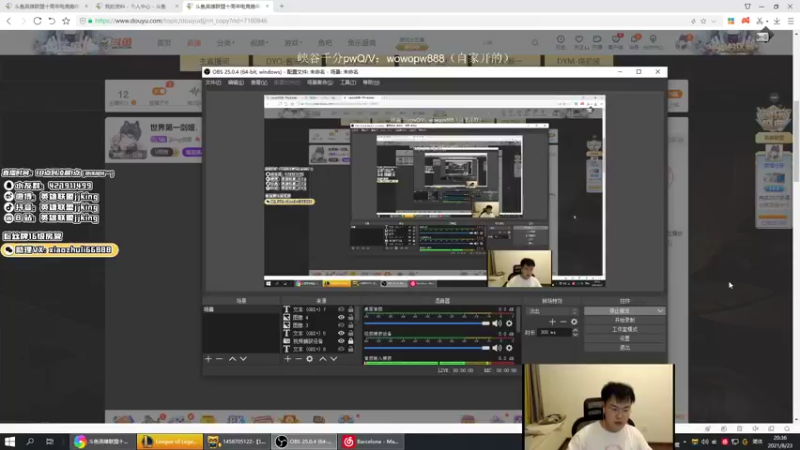Increase the transition duration with the stepper arrow
Screen dimensions: 800x450
point(576,330)
